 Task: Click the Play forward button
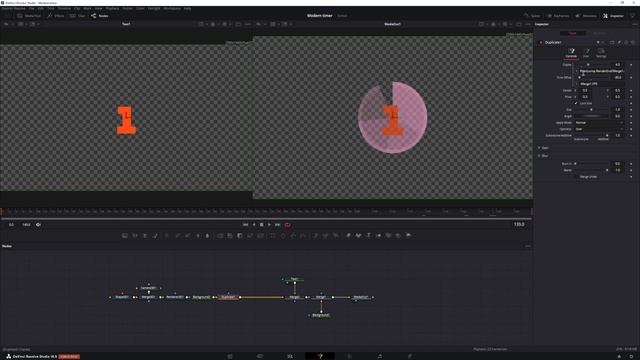click(269, 224)
